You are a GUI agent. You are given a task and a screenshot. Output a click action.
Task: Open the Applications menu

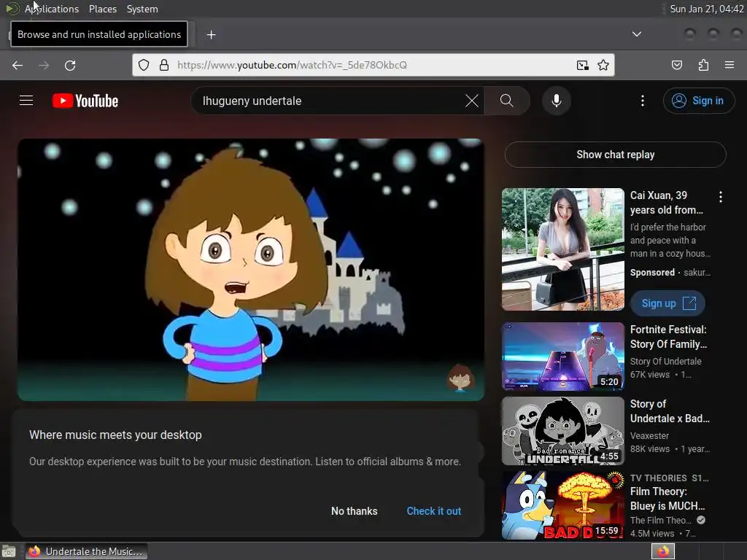coord(52,9)
